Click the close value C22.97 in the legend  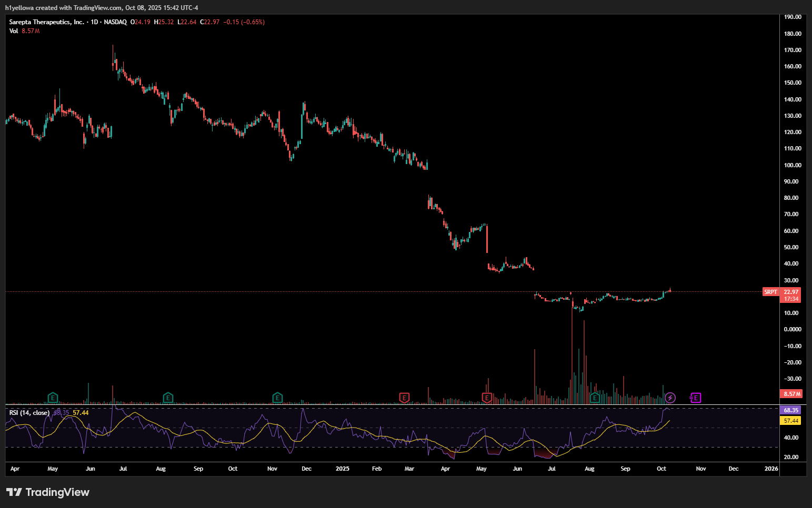(x=209, y=22)
